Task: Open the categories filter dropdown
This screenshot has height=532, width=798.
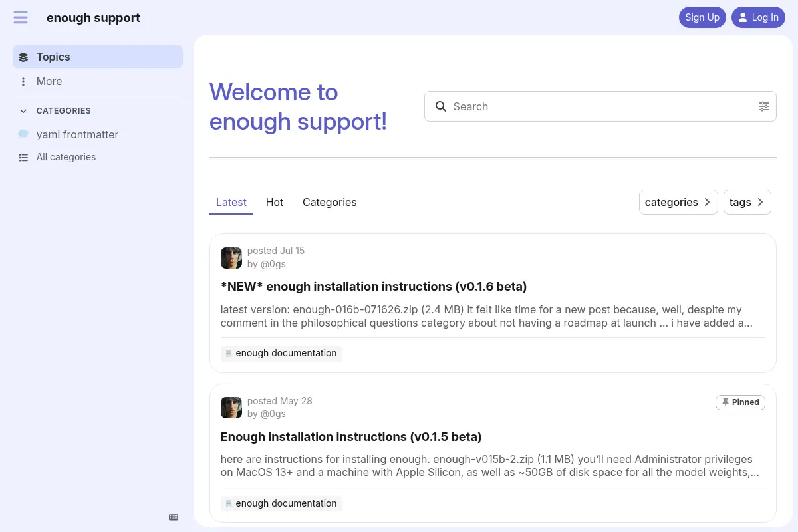Action: tap(678, 202)
